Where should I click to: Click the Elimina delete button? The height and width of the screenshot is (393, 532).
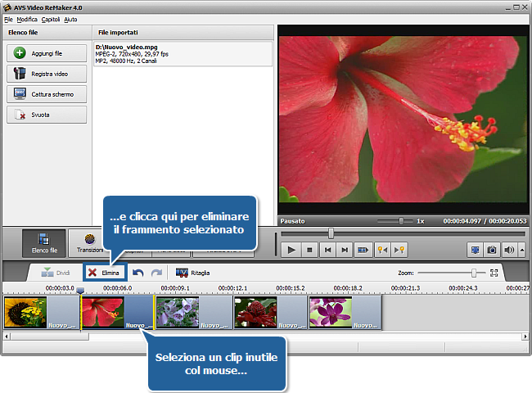coord(104,273)
